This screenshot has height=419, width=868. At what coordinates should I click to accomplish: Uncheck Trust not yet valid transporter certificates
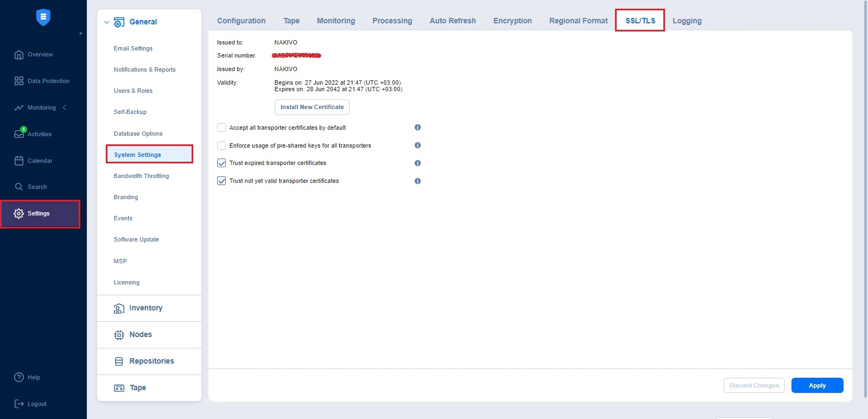click(221, 181)
